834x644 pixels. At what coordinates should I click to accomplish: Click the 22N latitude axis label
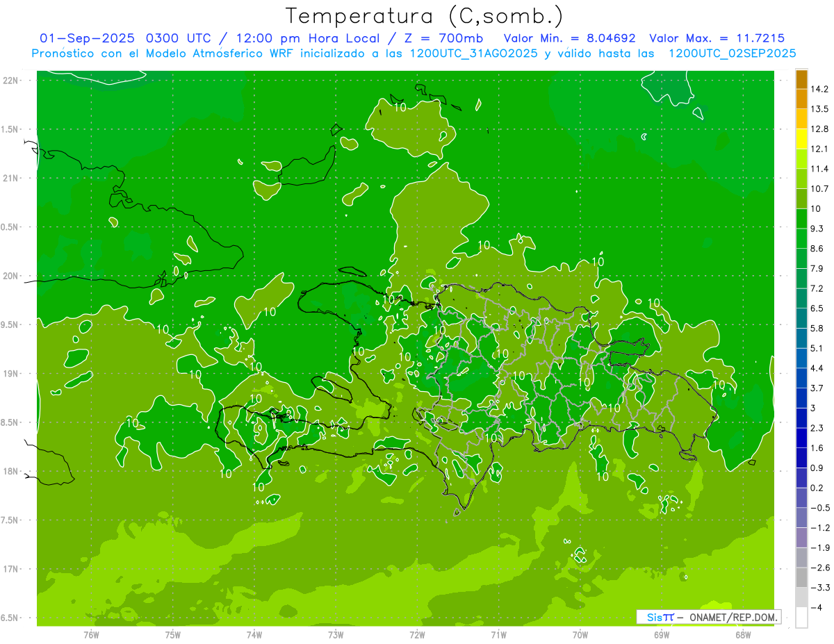[x=11, y=80]
